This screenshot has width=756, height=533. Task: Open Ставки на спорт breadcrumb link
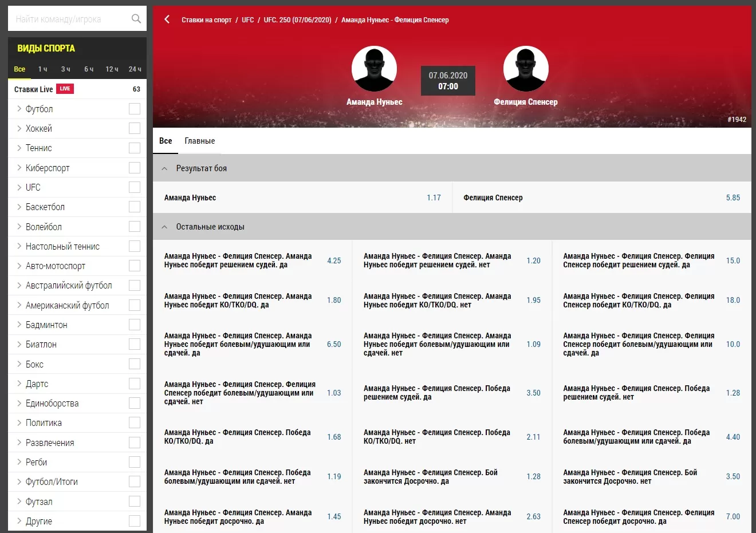[206, 20]
